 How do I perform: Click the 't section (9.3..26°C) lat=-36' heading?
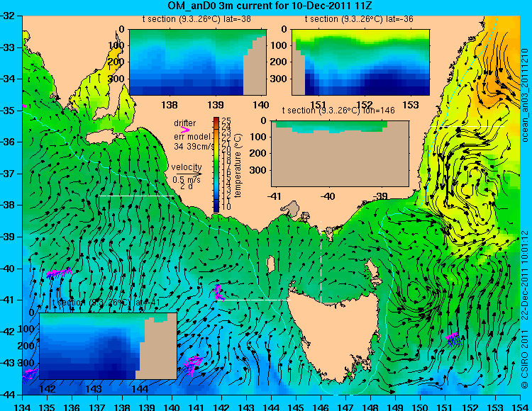tap(359, 19)
